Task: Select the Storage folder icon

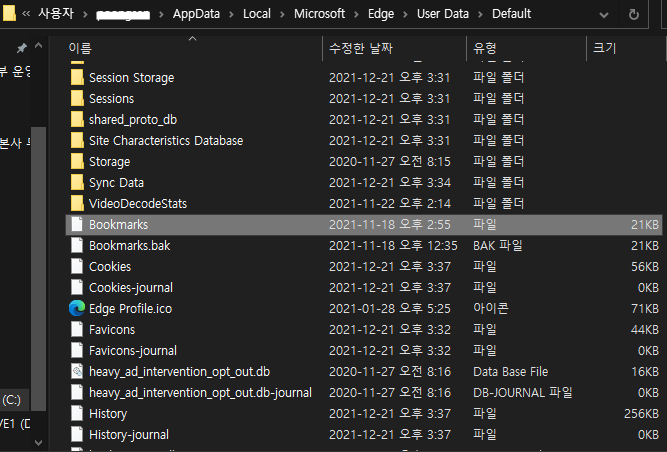Action: click(77, 162)
